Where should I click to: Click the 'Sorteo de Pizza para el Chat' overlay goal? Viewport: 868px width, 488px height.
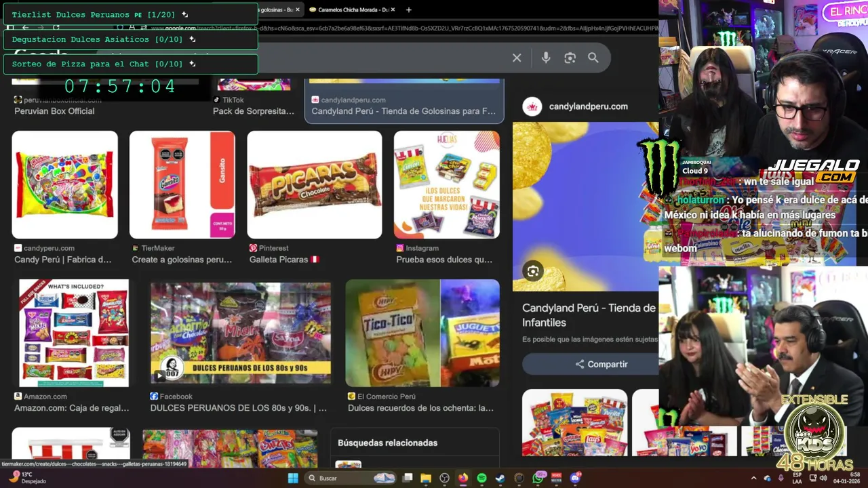click(x=131, y=64)
